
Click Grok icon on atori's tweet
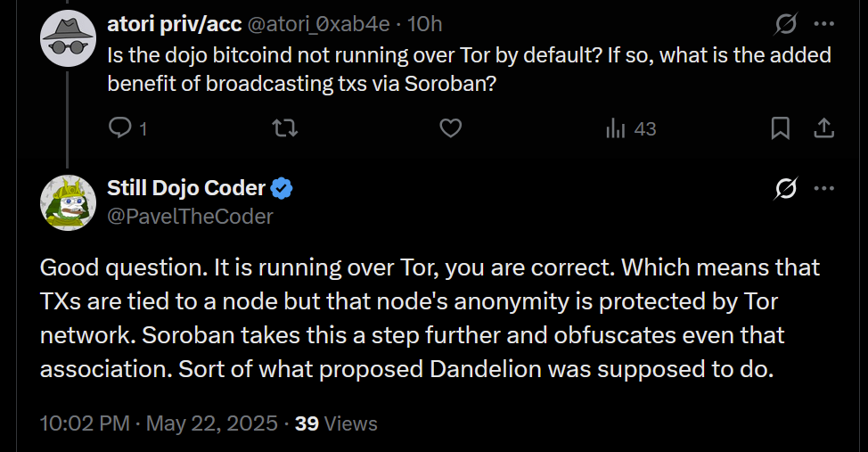[x=785, y=23]
